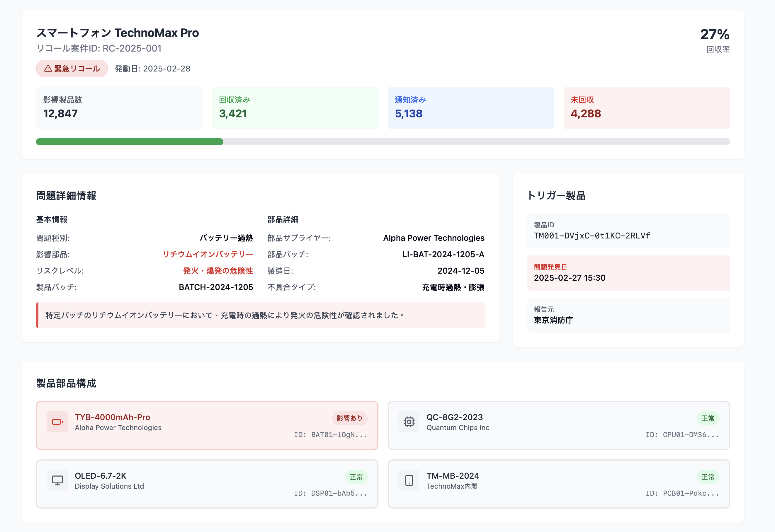The height and width of the screenshot is (532, 775).
Task: Click the 影響あり status badge
Action: coord(349,418)
